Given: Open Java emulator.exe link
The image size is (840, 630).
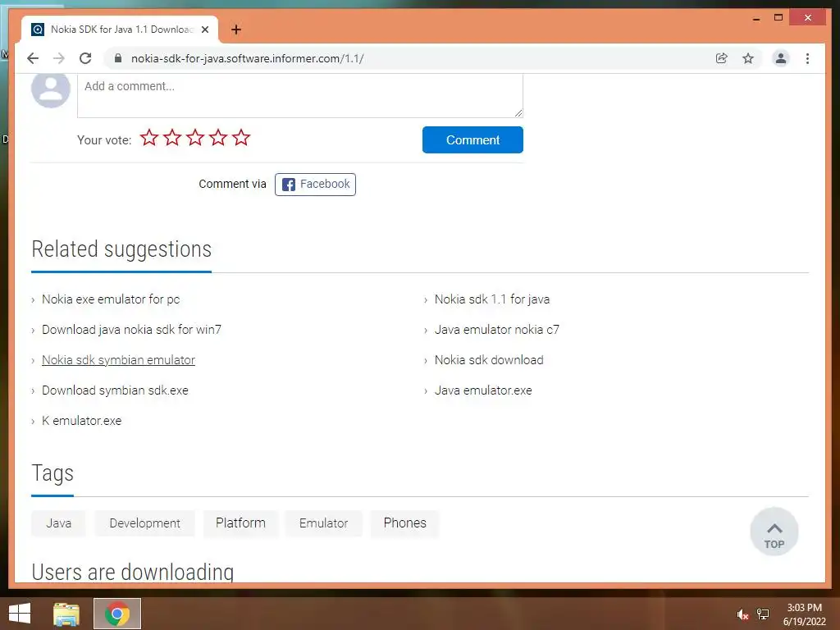Looking at the screenshot, I should pyautogui.click(x=483, y=390).
